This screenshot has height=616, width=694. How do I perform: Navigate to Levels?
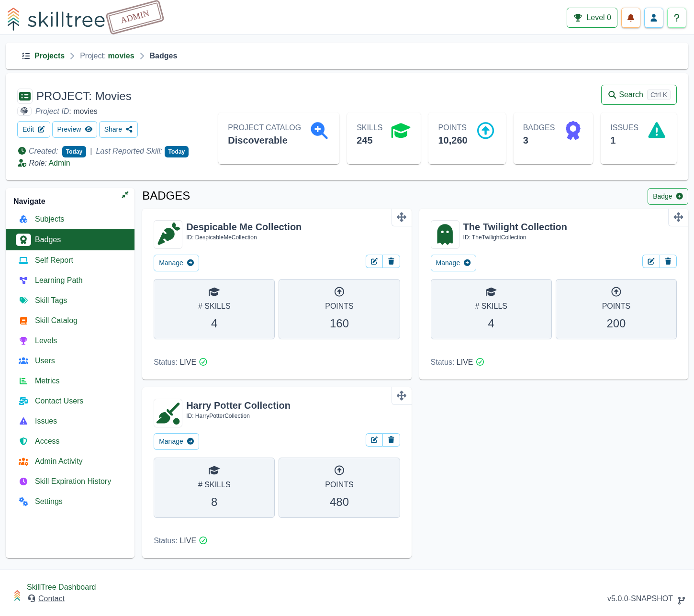70,341
